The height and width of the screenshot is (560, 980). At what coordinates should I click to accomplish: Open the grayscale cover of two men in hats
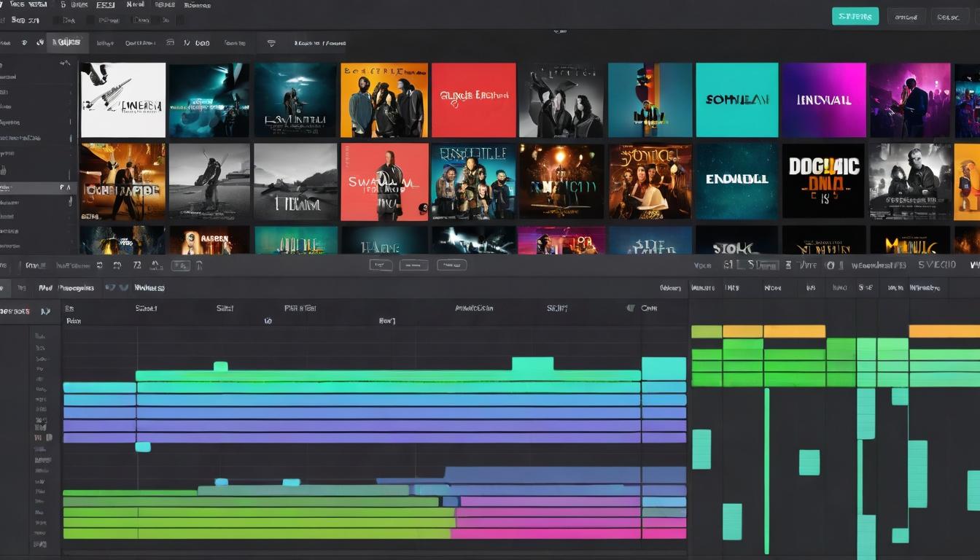click(910, 180)
